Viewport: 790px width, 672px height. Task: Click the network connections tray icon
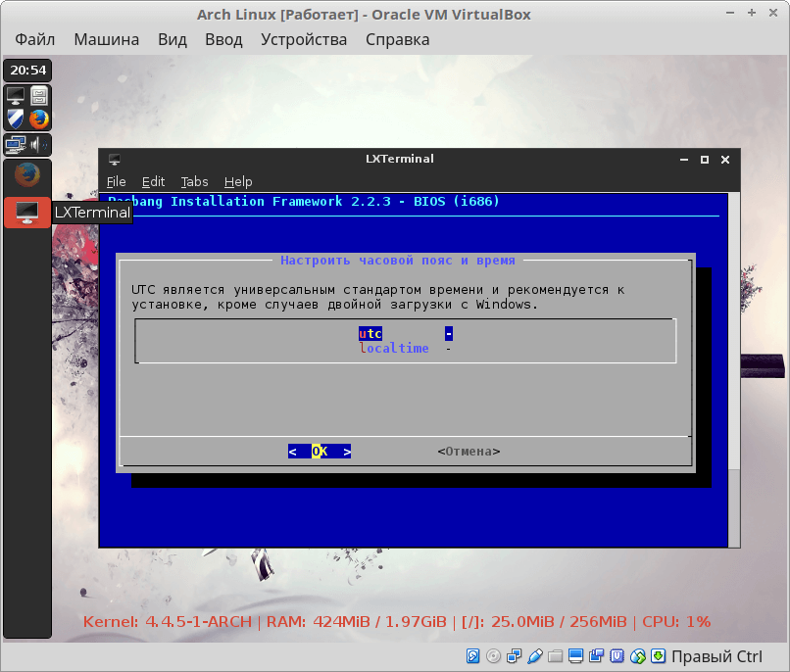coord(16,145)
